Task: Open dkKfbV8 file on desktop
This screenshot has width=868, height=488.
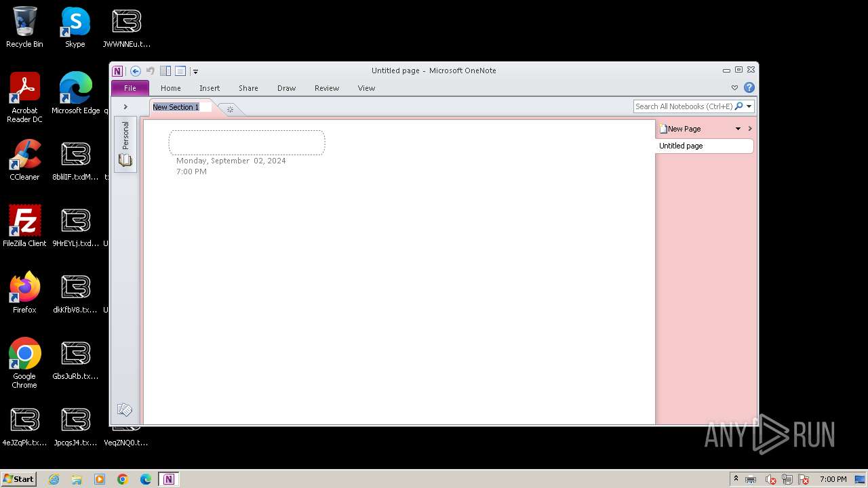Action: pos(75,293)
